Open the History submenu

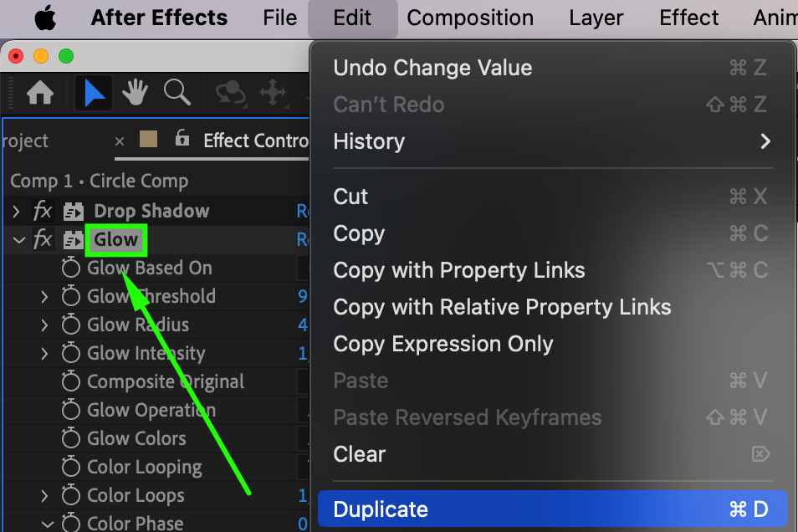coord(369,141)
